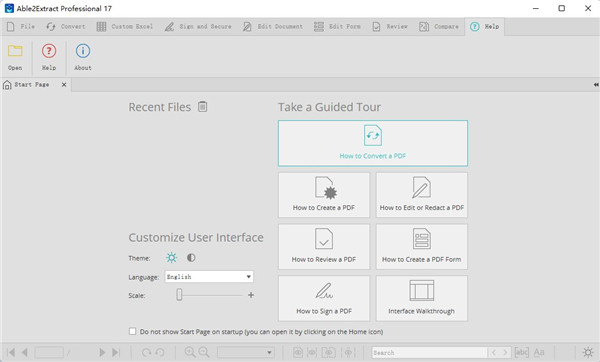Rotate page counterclockwise icon

160,352
